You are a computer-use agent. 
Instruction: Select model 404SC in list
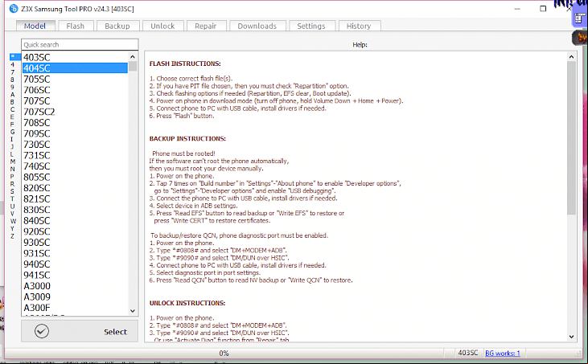click(x=75, y=68)
